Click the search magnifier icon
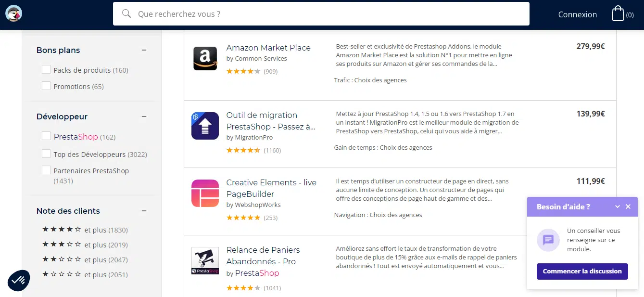644x297 pixels. pyautogui.click(x=126, y=14)
